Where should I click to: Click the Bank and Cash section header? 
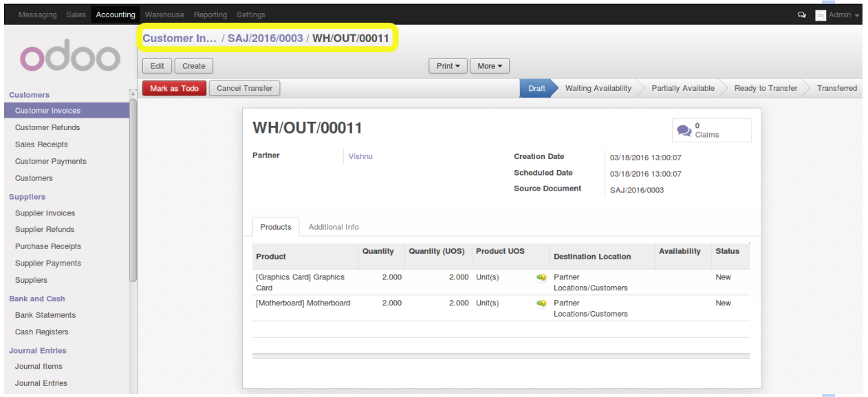click(37, 299)
